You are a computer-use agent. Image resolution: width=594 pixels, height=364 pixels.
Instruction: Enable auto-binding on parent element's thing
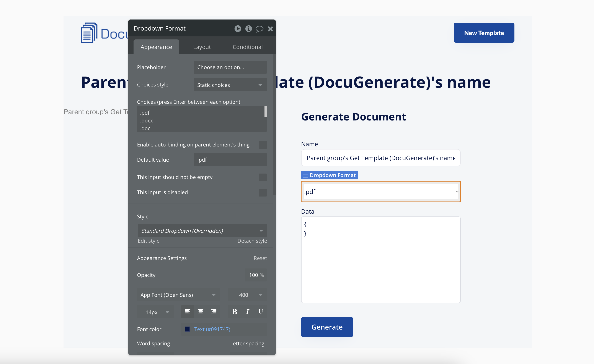[x=263, y=145]
